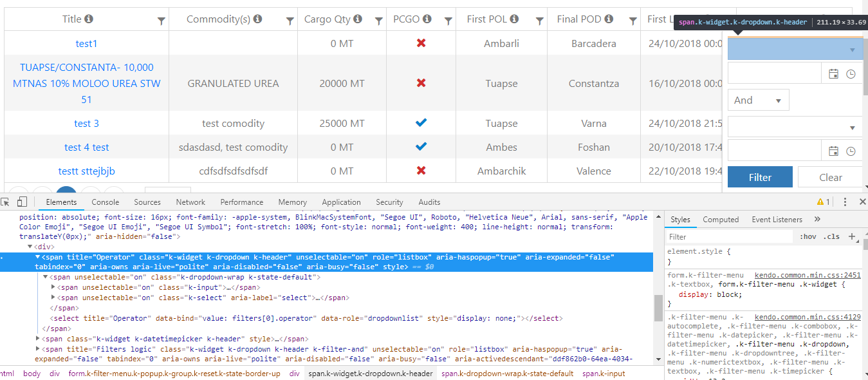The width and height of the screenshot is (868, 380).
Task: Open the Computed styles tab
Action: click(721, 220)
